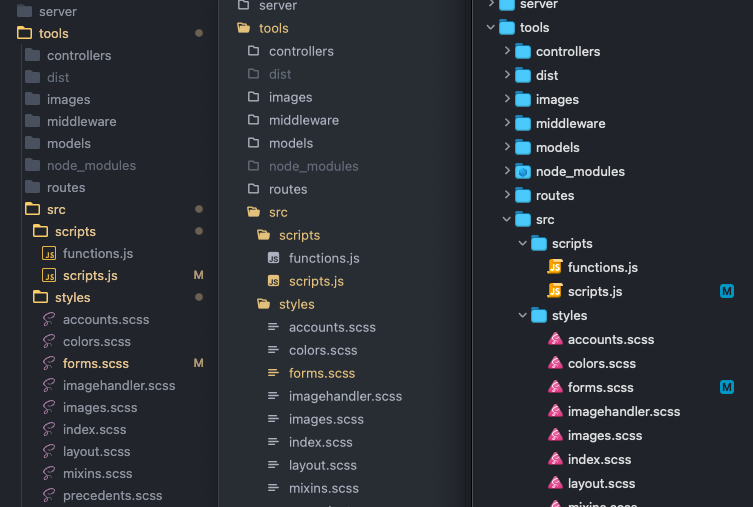
Task: Click the yellow open-folder icon beside scripts with no dot
Action: [x=263, y=235]
